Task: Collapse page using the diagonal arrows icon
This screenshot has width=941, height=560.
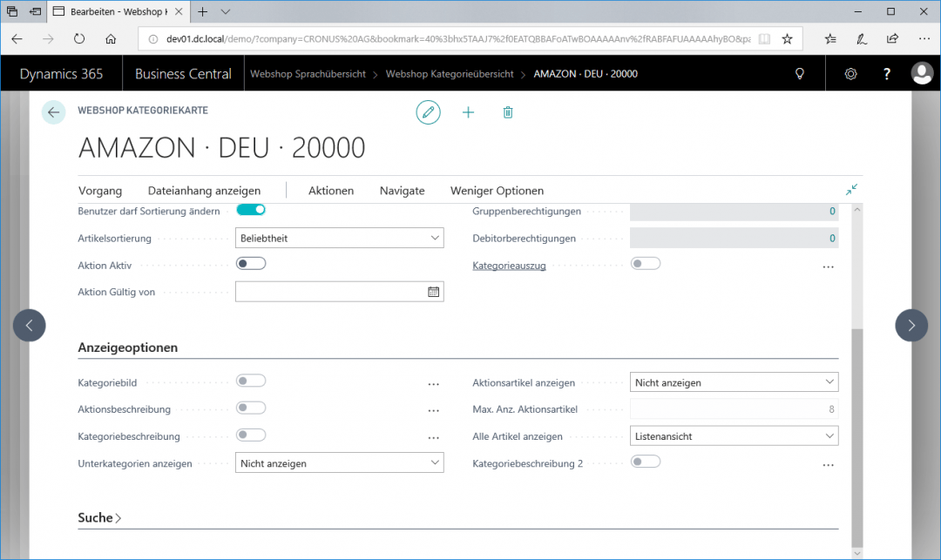Action: 851,190
